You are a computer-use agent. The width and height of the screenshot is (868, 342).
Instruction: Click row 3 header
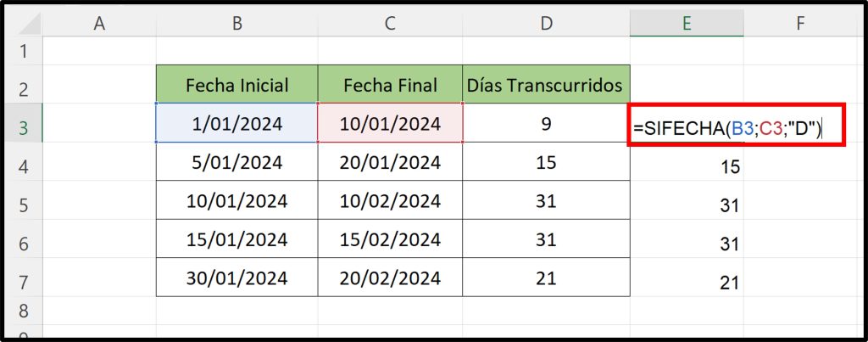pos(22,127)
